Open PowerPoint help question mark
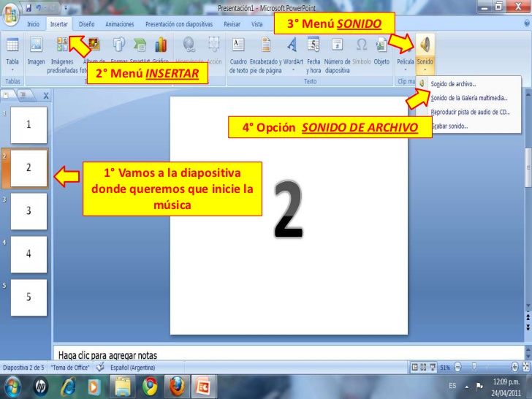The height and width of the screenshot is (399, 532). pyautogui.click(x=527, y=23)
